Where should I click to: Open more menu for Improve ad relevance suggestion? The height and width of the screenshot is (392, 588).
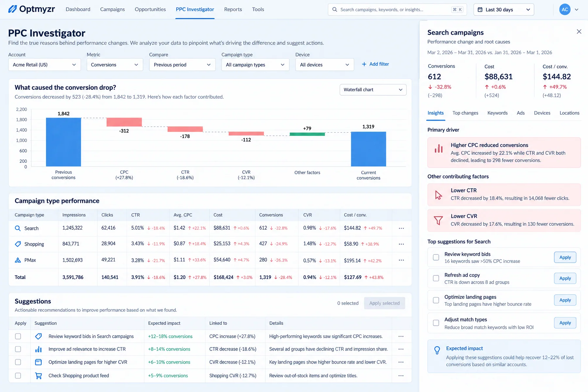point(401,349)
